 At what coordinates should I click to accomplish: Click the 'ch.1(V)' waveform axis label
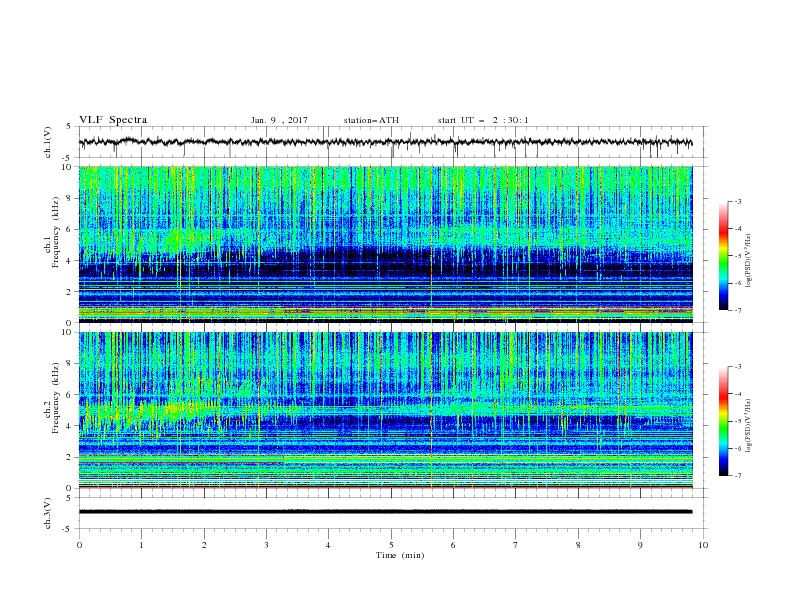[48, 142]
